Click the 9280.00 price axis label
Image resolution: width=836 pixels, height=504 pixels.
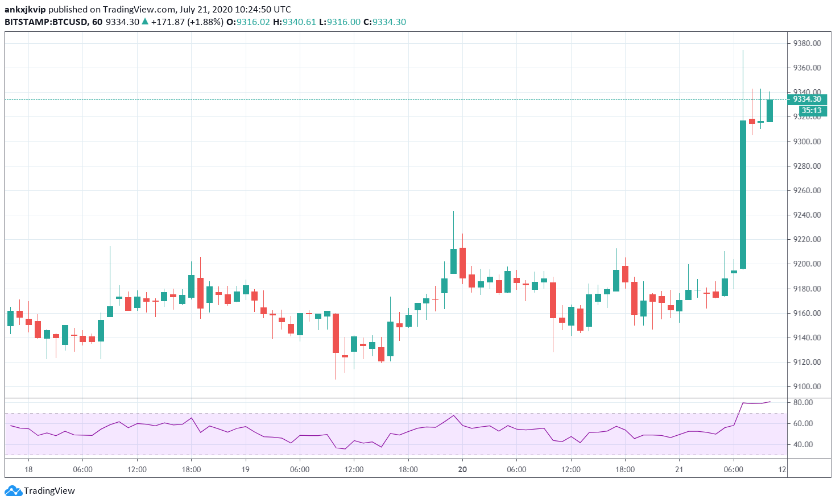point(806,166)
